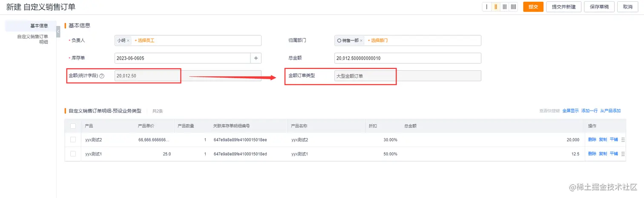
Task: Click 保存草稿 button
Action: tap(599, 7)
